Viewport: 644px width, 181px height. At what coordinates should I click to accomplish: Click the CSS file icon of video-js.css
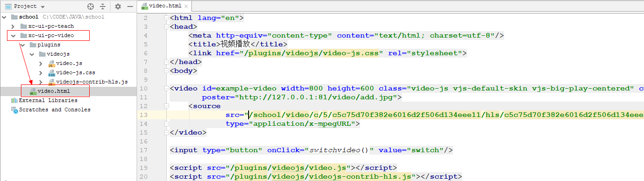(51, 73)
